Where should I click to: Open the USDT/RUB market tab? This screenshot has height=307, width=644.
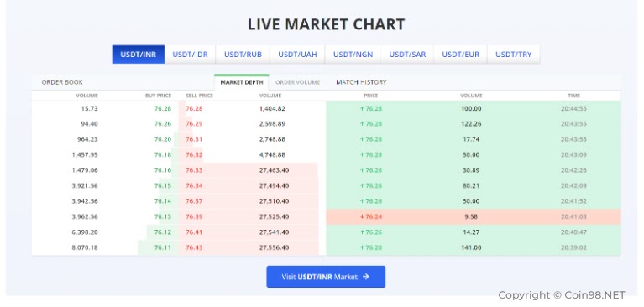243,55
